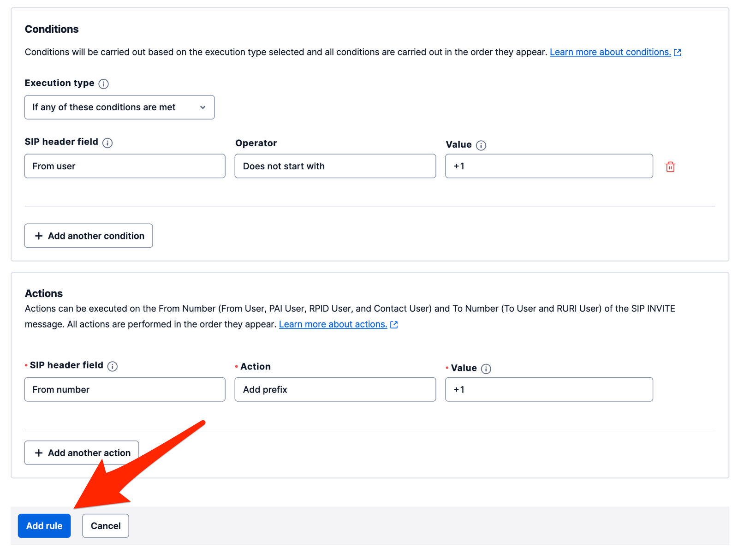Click the Cancel button

pos(105,525)
